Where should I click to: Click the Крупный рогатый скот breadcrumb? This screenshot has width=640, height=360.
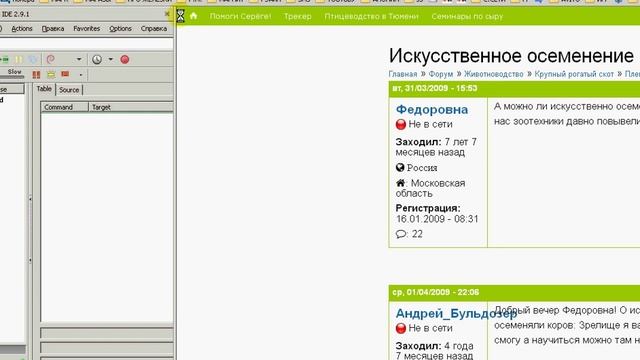coord(574,74)
